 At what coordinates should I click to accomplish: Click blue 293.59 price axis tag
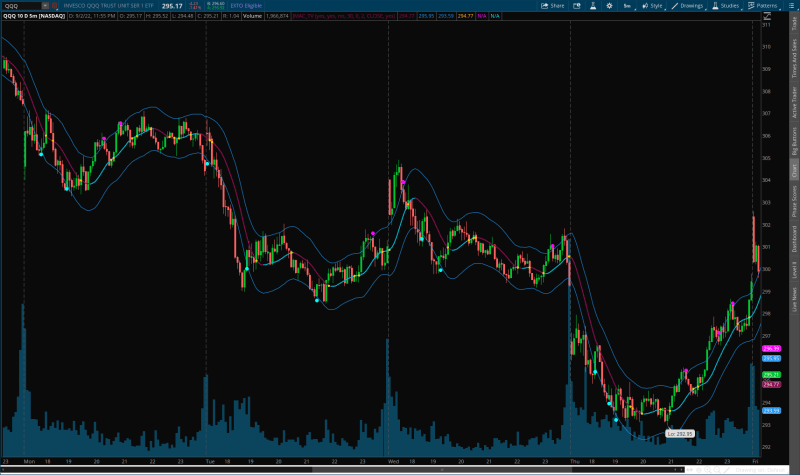pyautogui.click(x=771, y=410)
